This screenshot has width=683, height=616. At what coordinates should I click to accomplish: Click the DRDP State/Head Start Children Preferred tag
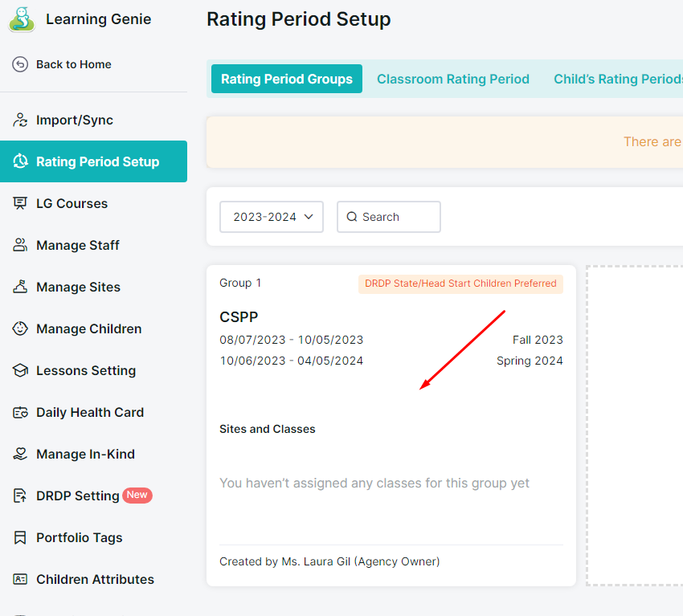(x=460, y=284)
